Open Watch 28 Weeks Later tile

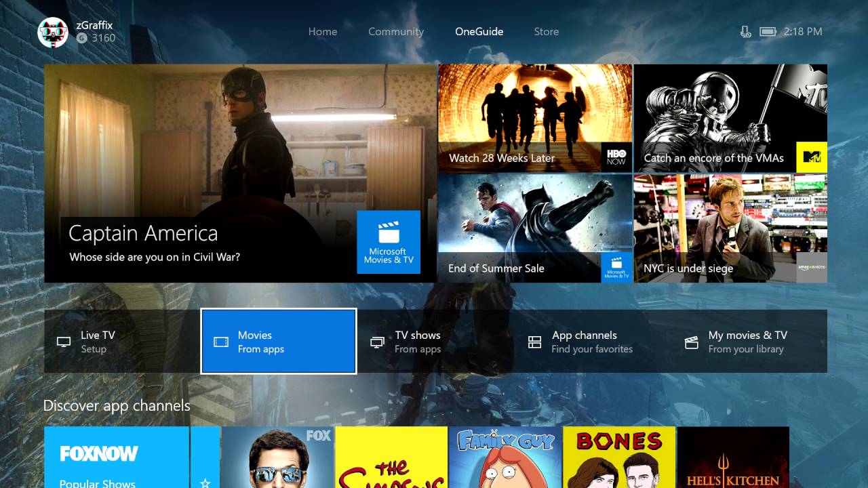(x=535, y=119)
